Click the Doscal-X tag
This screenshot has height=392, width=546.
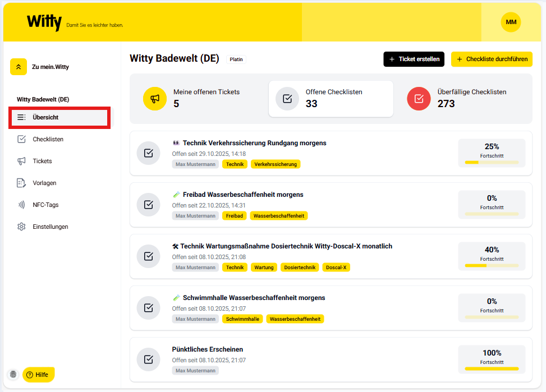pos(336,268)
